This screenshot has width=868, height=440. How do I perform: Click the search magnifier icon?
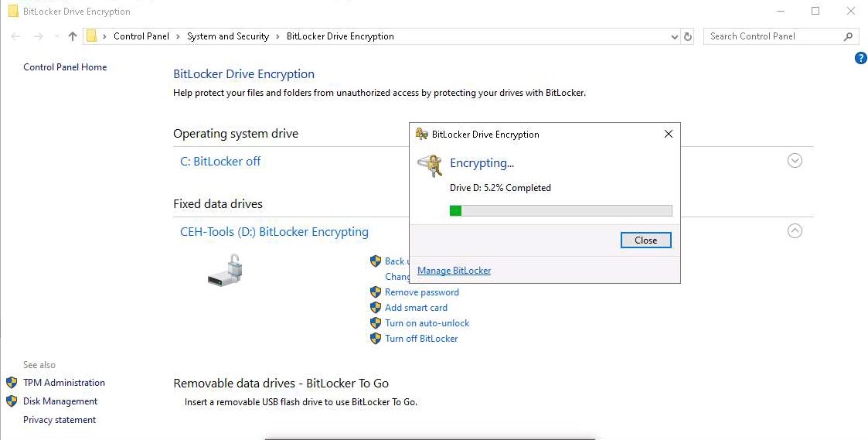click(848, 36)
